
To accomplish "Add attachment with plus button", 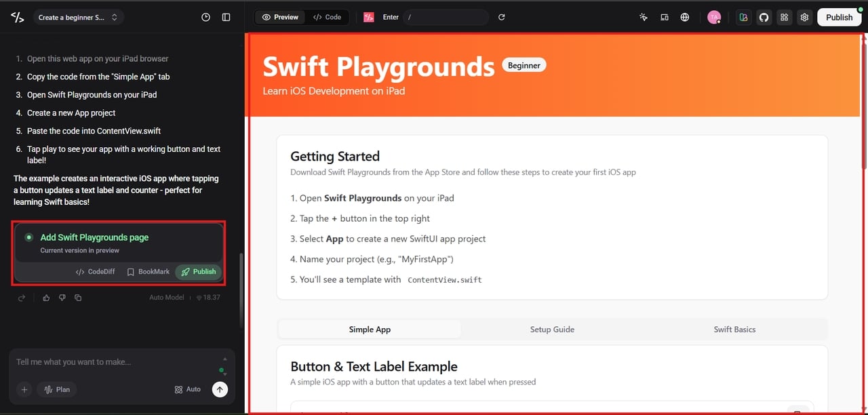I will point(24,389).
